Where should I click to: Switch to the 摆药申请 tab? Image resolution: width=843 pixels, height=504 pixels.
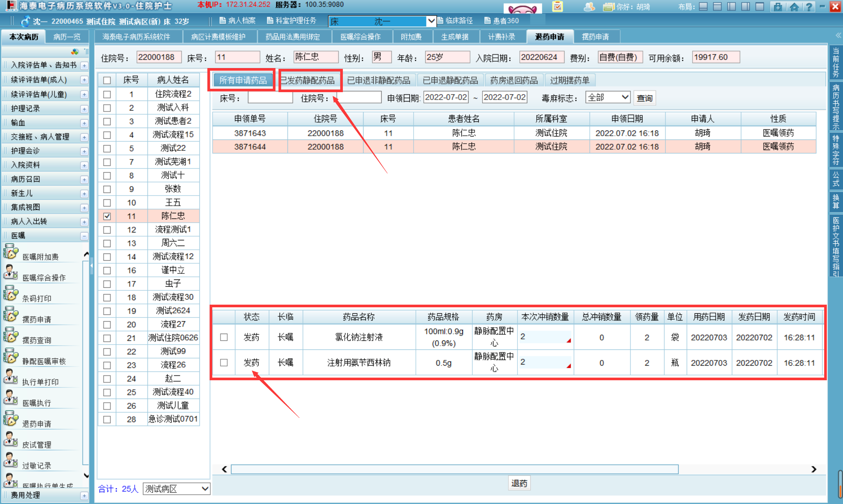(x=595, y=37)
